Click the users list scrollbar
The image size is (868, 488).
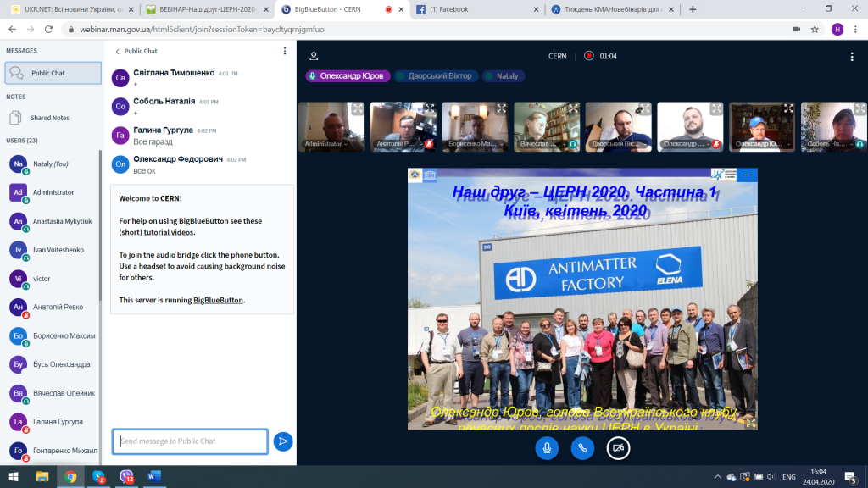click(x=100, y=224)
